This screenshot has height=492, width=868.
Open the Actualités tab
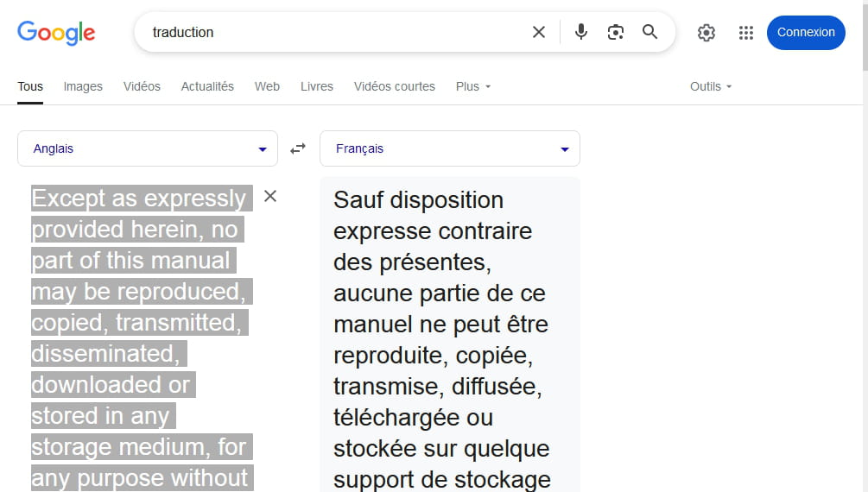pos(207,86)
